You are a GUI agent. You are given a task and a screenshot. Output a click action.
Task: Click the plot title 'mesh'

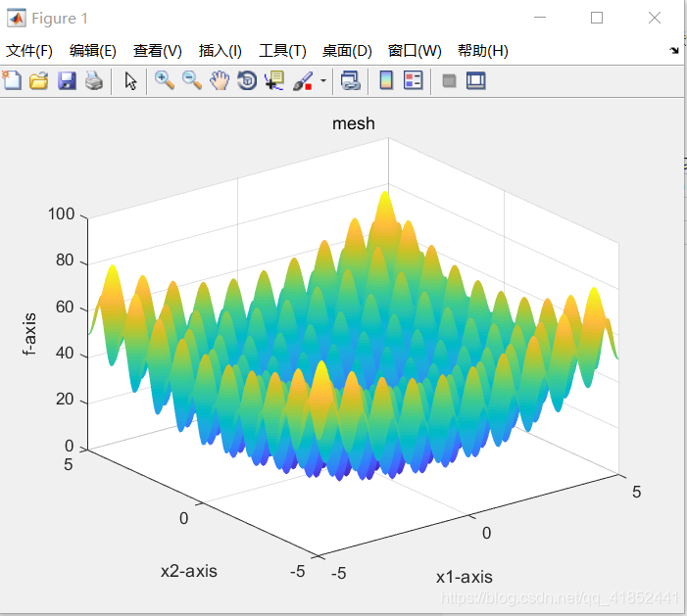pyautogui.click(x=354, y=123)
